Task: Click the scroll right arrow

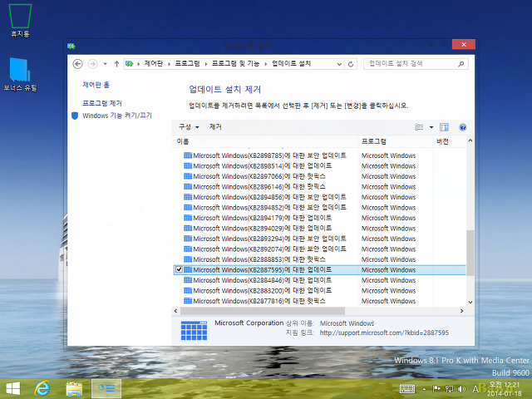Action: click(461, 311)
